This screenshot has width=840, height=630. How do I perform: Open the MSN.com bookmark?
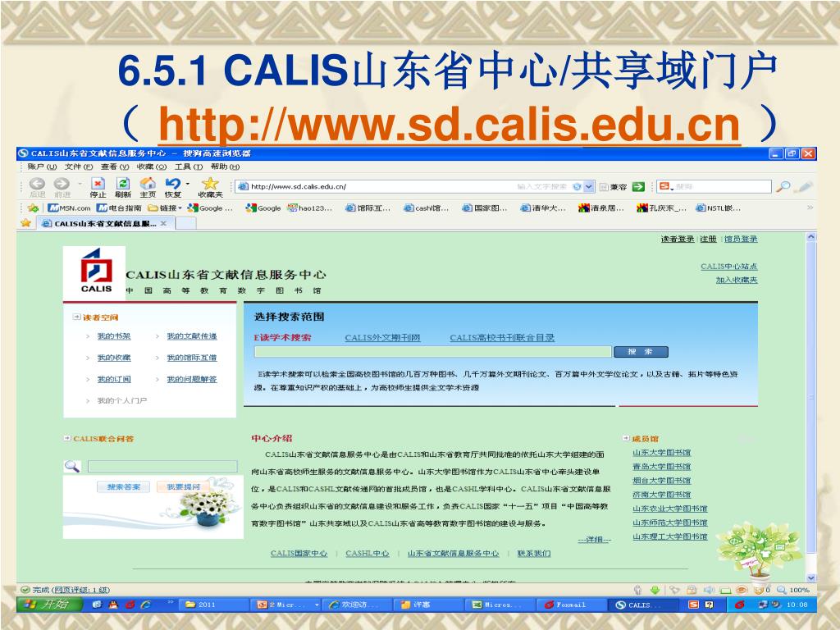coord(69,208)
